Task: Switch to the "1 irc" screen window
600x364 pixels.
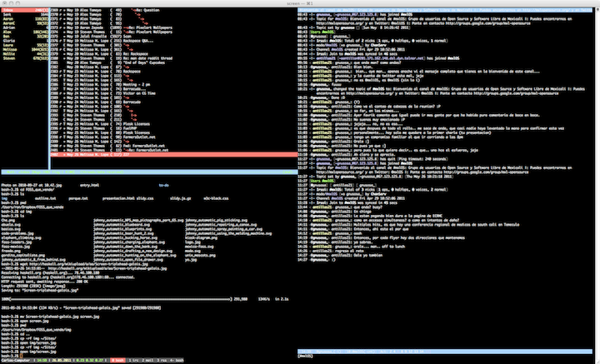Action: click(x=136, y=359)
